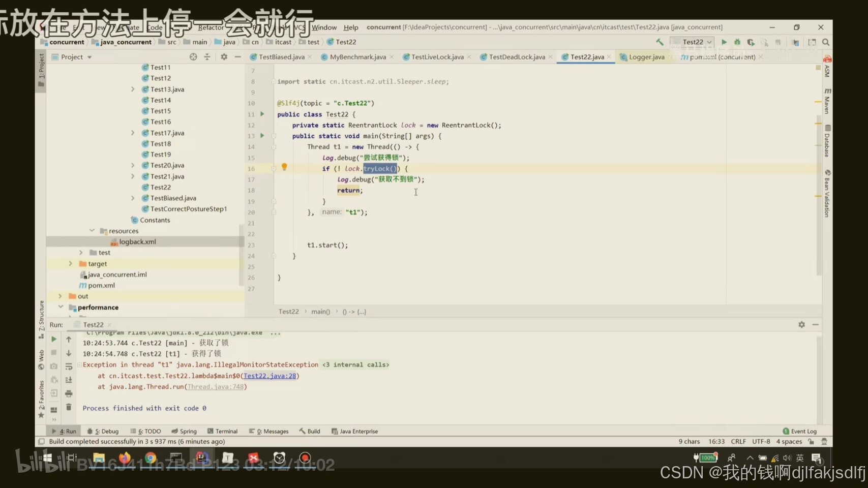Start debugging with the bug icon
Screen dimensions: 868x488
(x=737, y=42)
